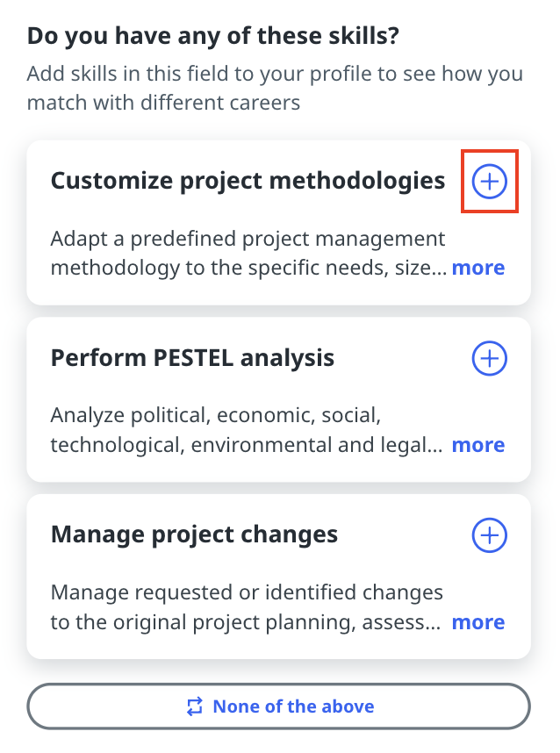Image resolution: width=560 pixels, height=753 pixels.
Task: Click the swap arrows icon beside None of the above
Action: point(196,706)
